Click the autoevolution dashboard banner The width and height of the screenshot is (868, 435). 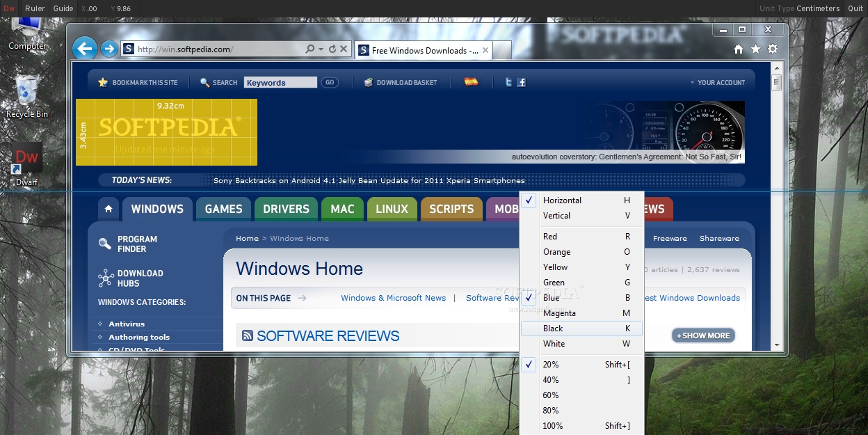(664, 132)
